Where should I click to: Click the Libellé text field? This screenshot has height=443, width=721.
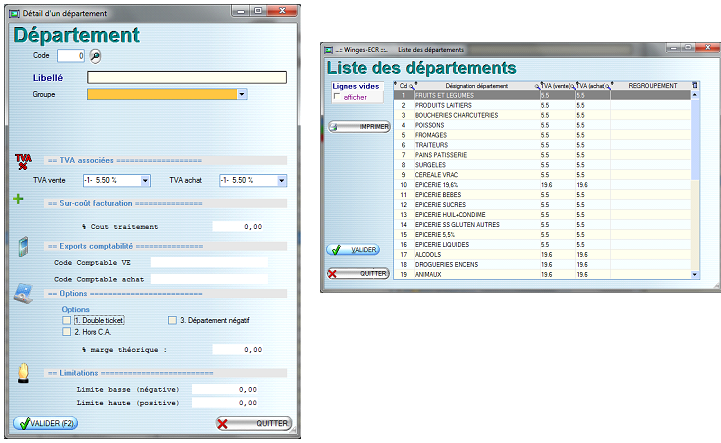point(187,77)
